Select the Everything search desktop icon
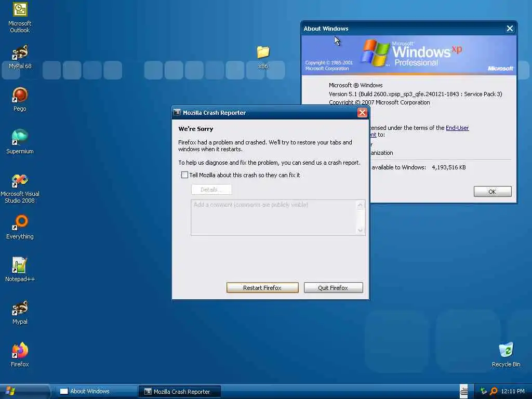Screen dimensions: 532x399 (20, 227)
